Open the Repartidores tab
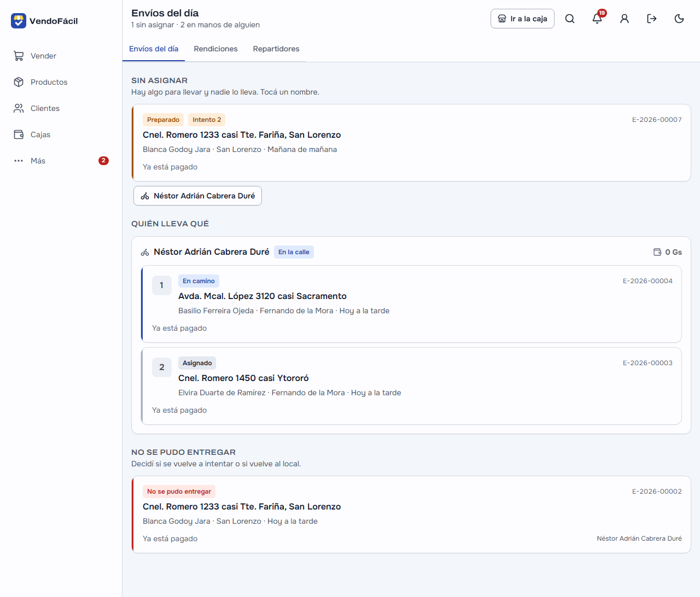The image size is (700, 597). click(276, 49)
